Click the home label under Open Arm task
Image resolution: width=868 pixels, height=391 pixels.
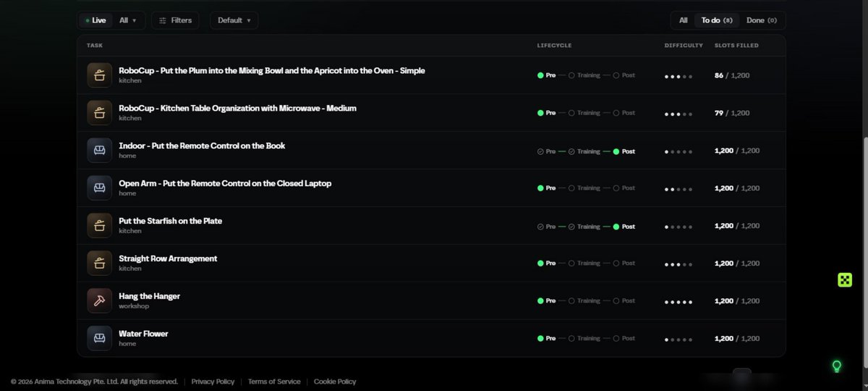click(x=127, y=193)
